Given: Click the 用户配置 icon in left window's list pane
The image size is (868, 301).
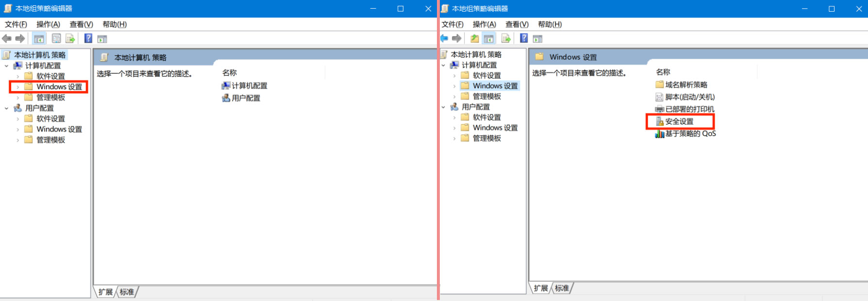Looking at the screenshot, I should (226, 98).
